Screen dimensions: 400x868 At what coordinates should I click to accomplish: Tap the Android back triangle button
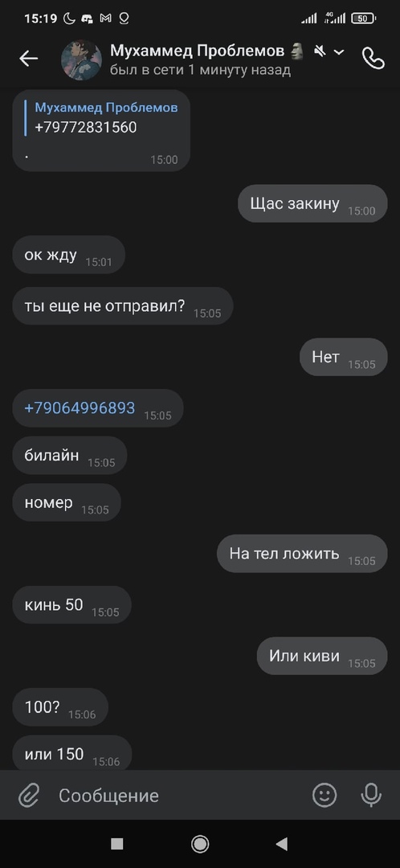coord(282,844)
